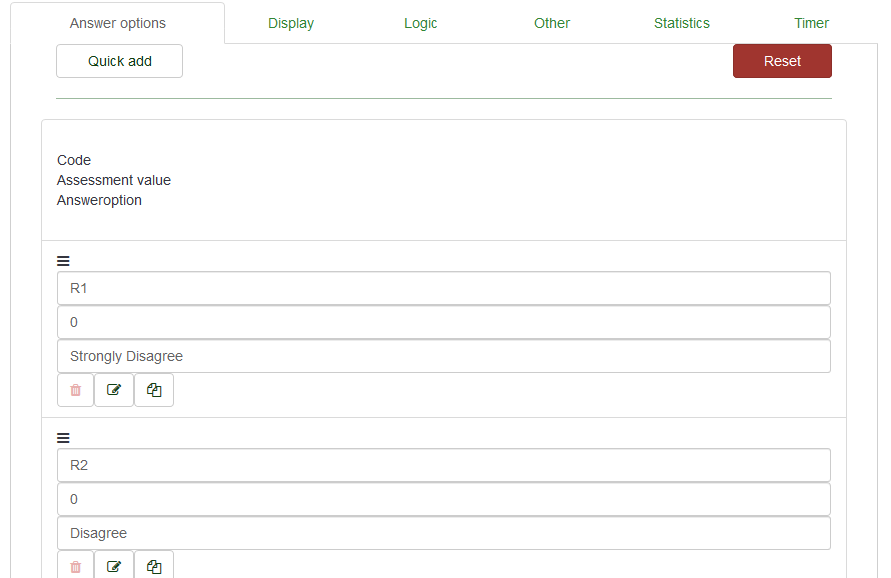Select the Answer options tab
This screenshot has height=578, width=891.
(x=118, y=23)
